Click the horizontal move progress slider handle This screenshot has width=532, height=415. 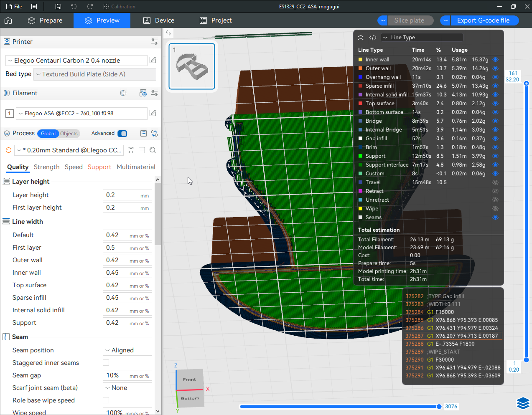coord(439,407)
